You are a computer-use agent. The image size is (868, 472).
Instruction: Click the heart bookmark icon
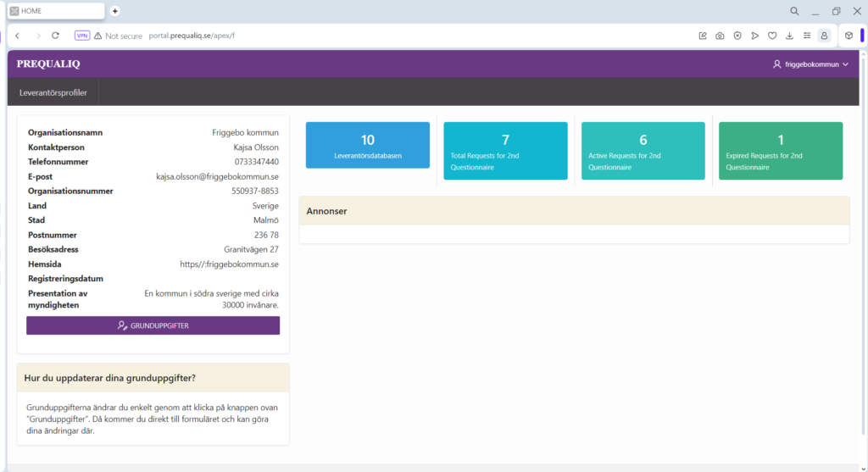coord(772,36)
